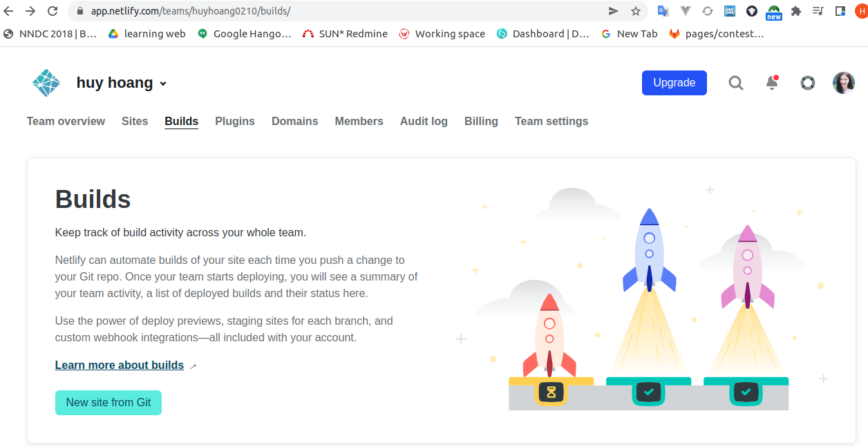Open the user avatar in the top right

844,82
